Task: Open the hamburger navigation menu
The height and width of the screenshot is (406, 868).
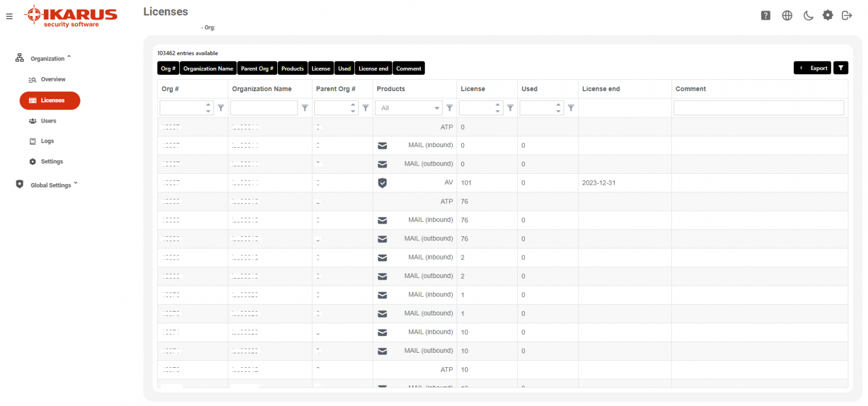Action: point(9,16)
